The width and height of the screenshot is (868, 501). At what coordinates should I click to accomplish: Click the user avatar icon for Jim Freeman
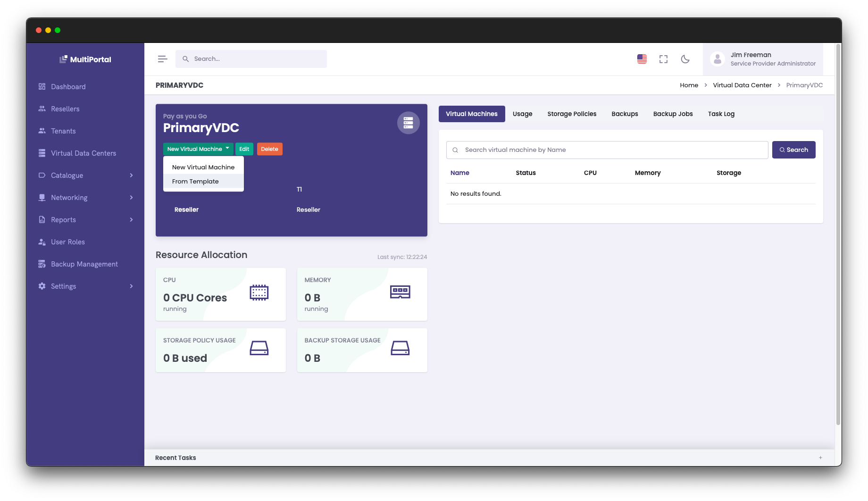pyautogui.click(x=717, y=59)
